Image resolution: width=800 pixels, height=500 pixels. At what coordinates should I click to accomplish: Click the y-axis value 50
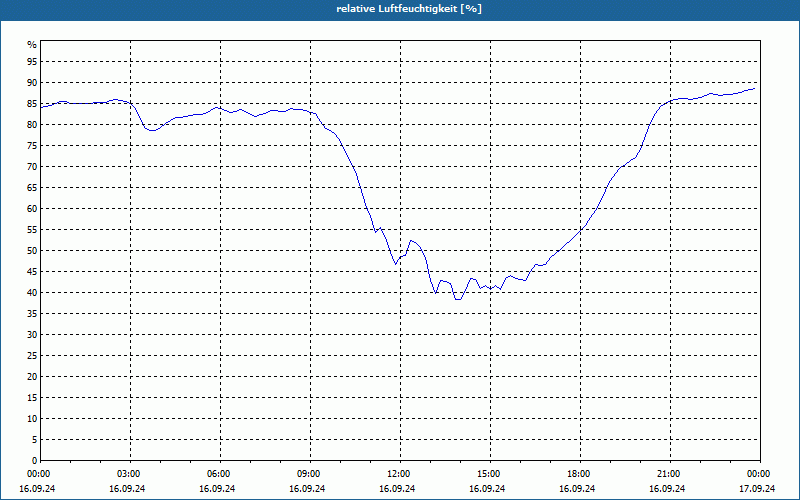pyautogui.click(x=32, y=251)
